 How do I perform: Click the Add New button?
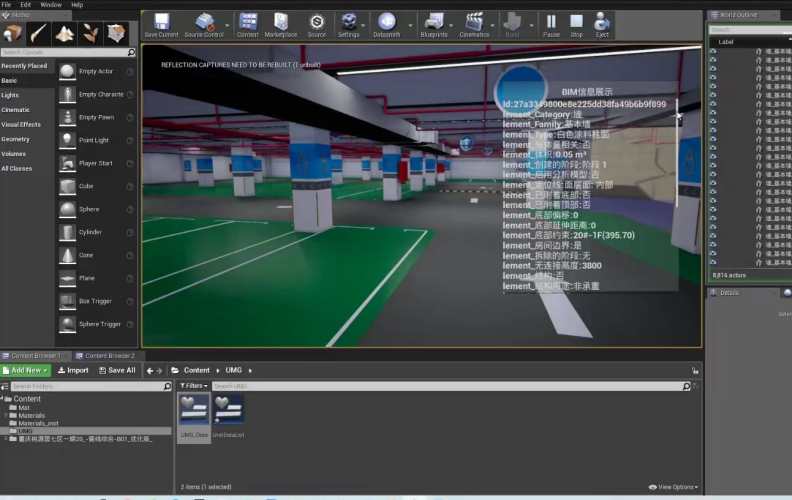[25, 371]
